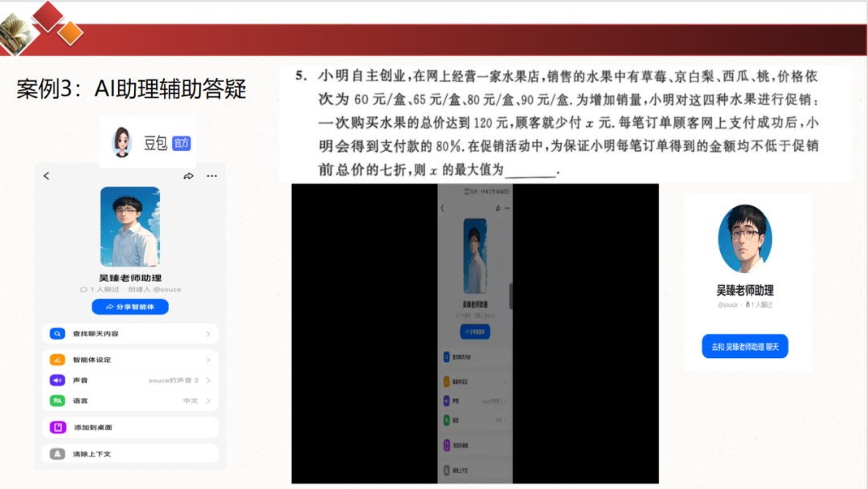
Task: Expand the 声音 chevron next to souce的声音 2
Action: tap(208, 380)
